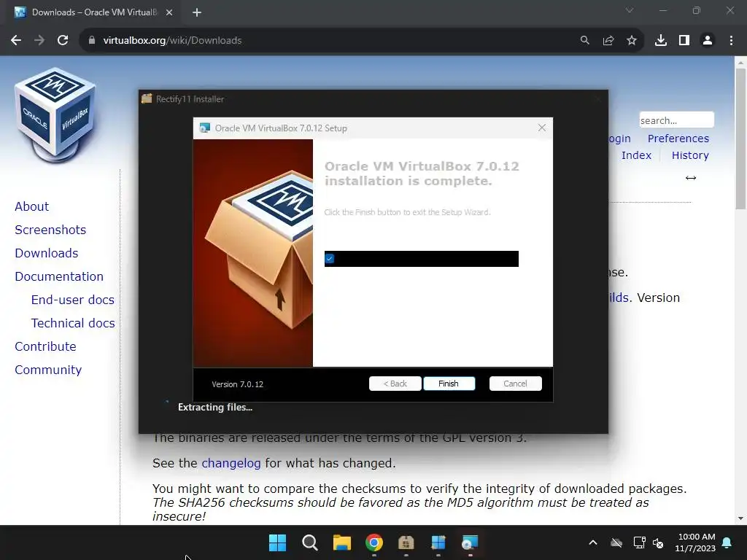Open the changelog link
Screen dimensions: 747x560
point(231,463)
